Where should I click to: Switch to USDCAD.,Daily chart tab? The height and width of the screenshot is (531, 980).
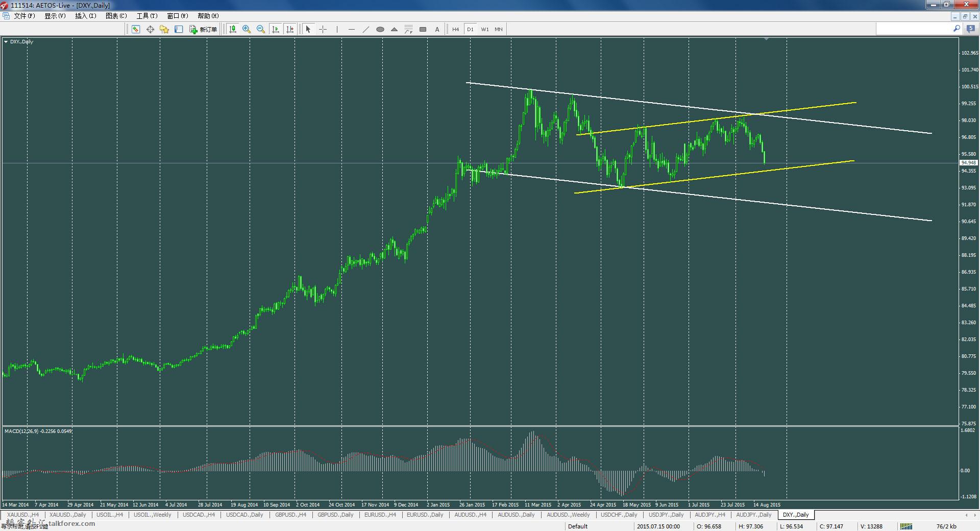click(244, 515)
